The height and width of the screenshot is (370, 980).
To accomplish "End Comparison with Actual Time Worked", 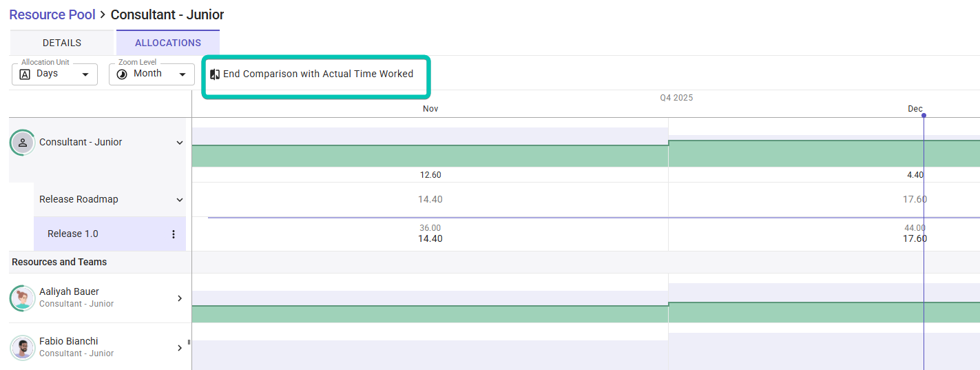I will tap(317, 74).
